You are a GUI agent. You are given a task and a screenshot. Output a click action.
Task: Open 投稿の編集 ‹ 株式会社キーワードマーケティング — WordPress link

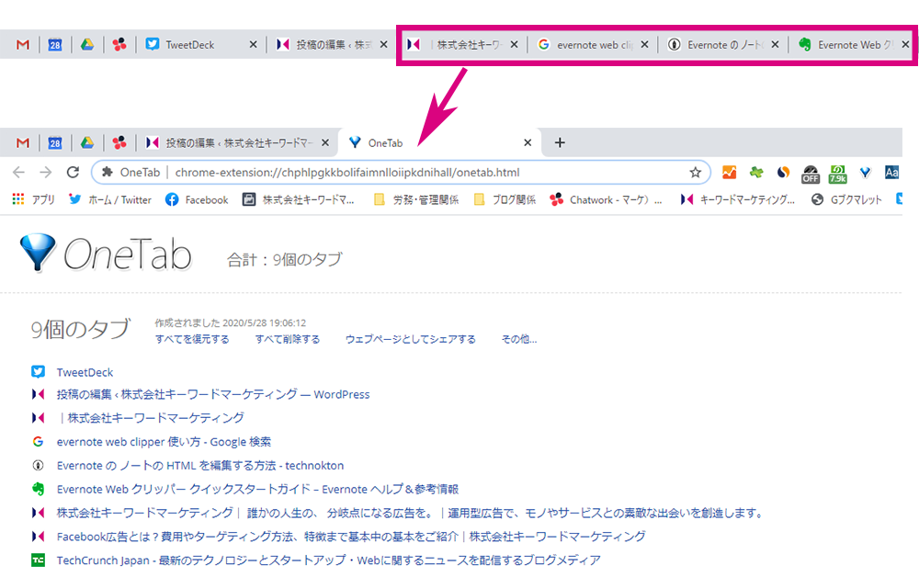click(213, 394)
